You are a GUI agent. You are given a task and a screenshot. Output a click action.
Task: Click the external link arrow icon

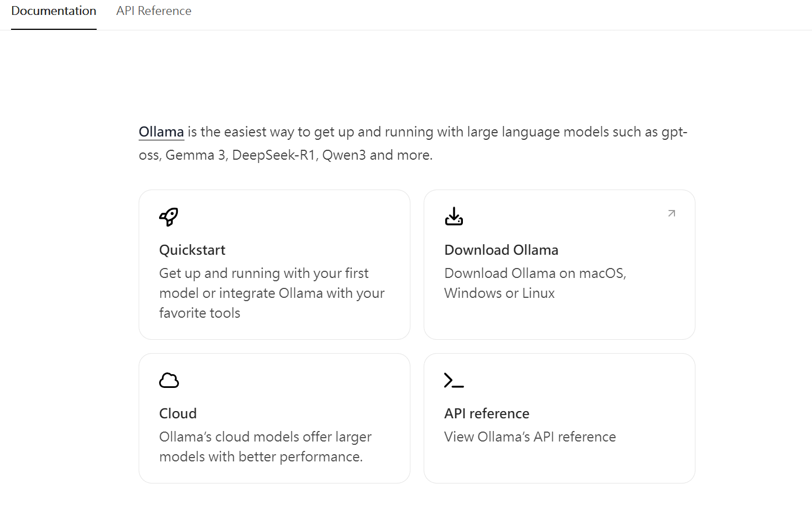tap(672, 213)
